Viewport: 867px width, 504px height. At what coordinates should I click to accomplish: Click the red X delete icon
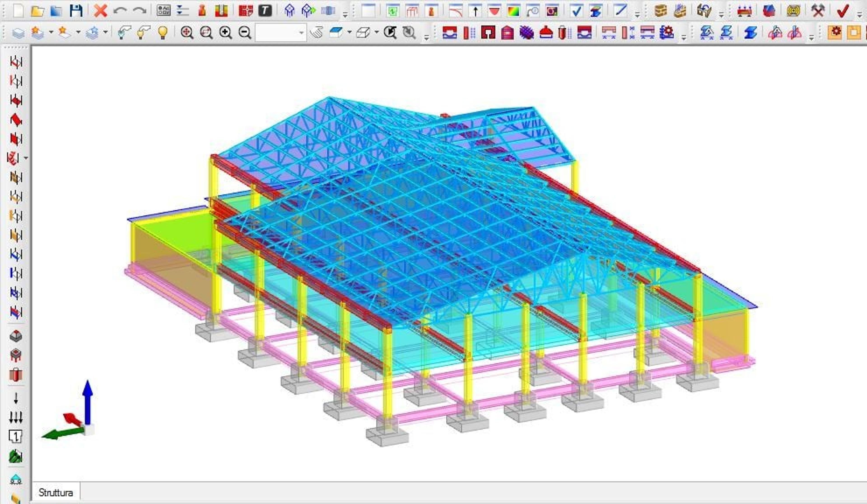[100, 11]
